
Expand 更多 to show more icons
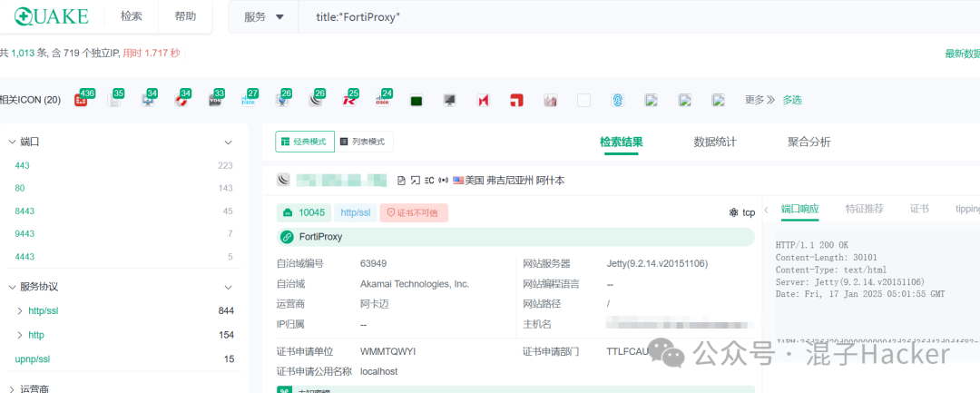759,100
